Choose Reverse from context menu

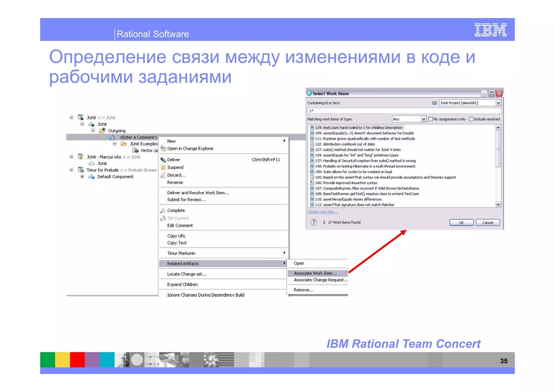[224, 182]
